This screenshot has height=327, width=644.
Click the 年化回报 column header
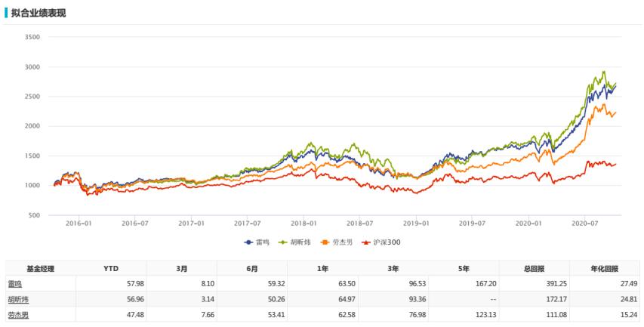click(x=605, y=267)
